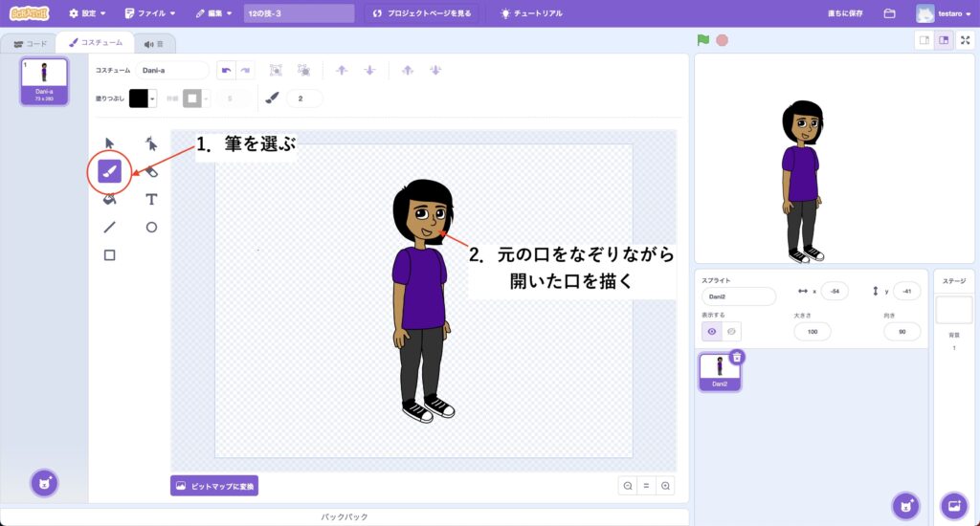Click the Forward layer arrow
The image size is (980, 526).
(342, 70)
